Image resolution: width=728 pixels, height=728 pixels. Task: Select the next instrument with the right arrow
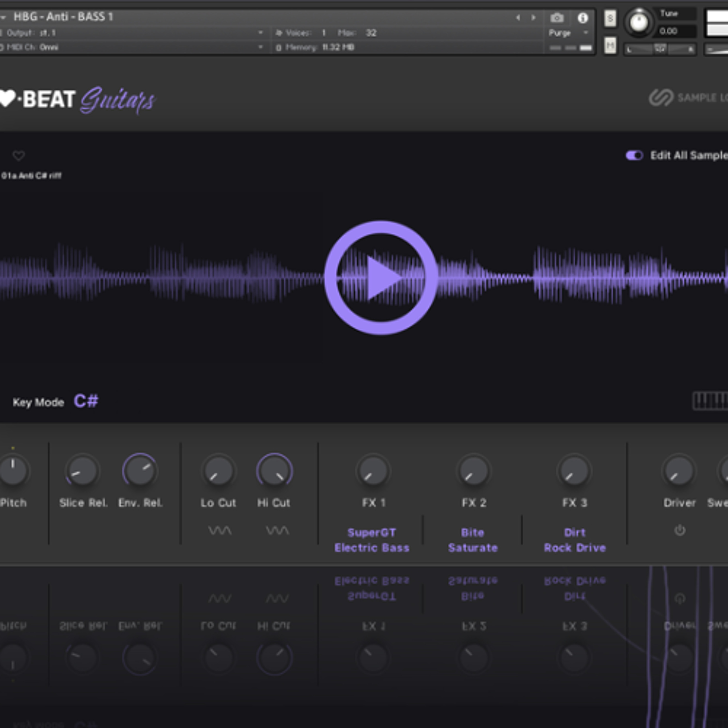(533, 18)
